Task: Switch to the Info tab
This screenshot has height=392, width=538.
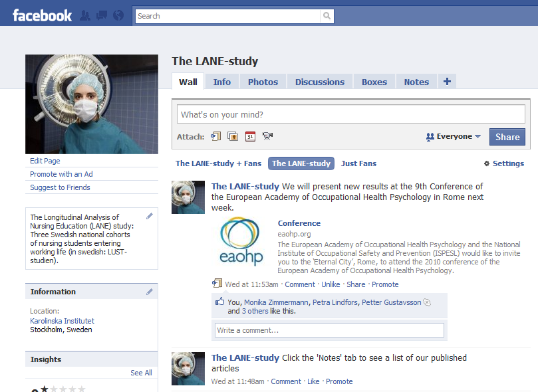Action: pos(221,82)
